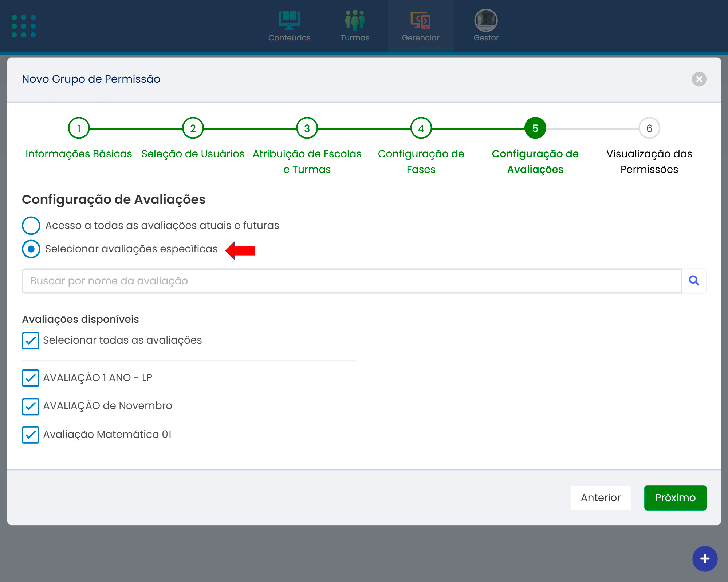Open the Gestor profile avatar

point(486,20)
